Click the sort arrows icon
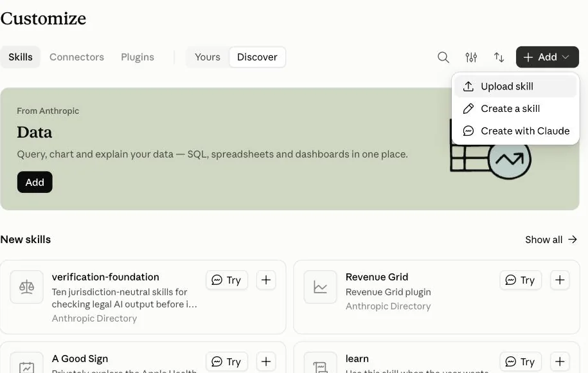This screenshot has width=588, height=373. (499, 57)
